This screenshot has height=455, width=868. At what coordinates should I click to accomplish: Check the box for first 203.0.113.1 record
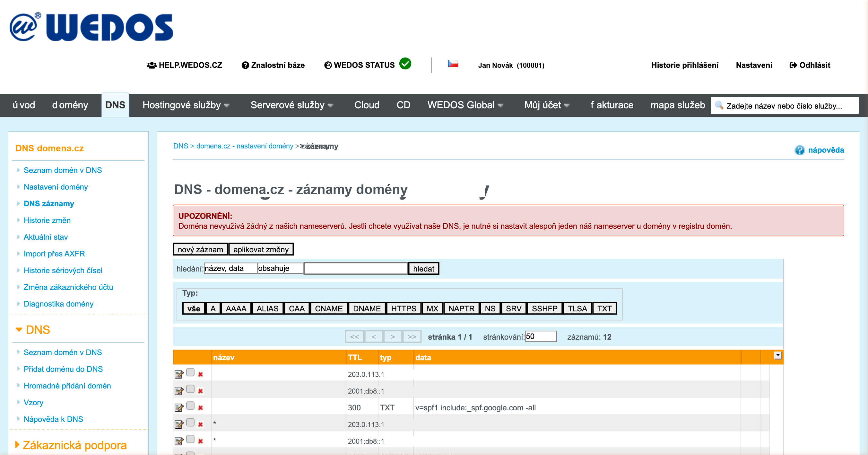click(190, 372)
